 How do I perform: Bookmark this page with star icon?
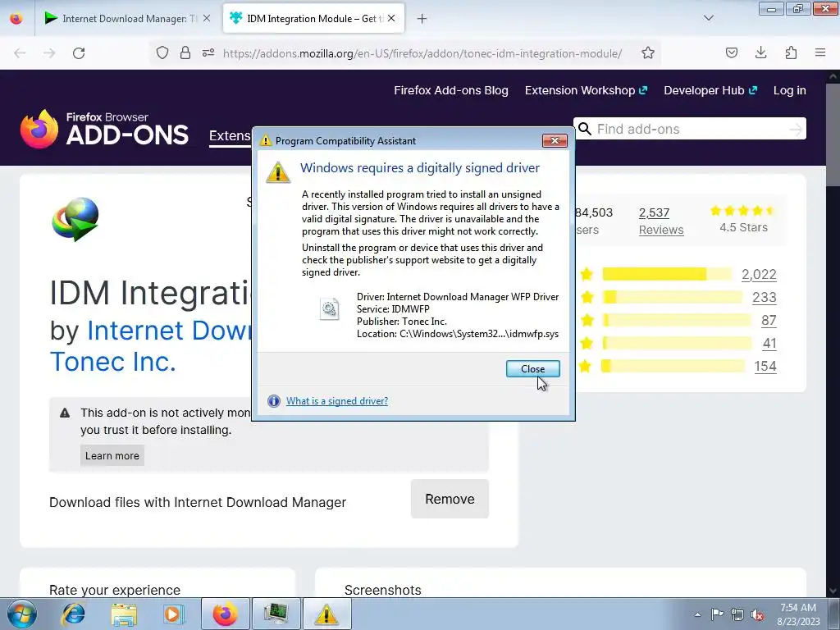pyautogui.click(x=648, y=52)
